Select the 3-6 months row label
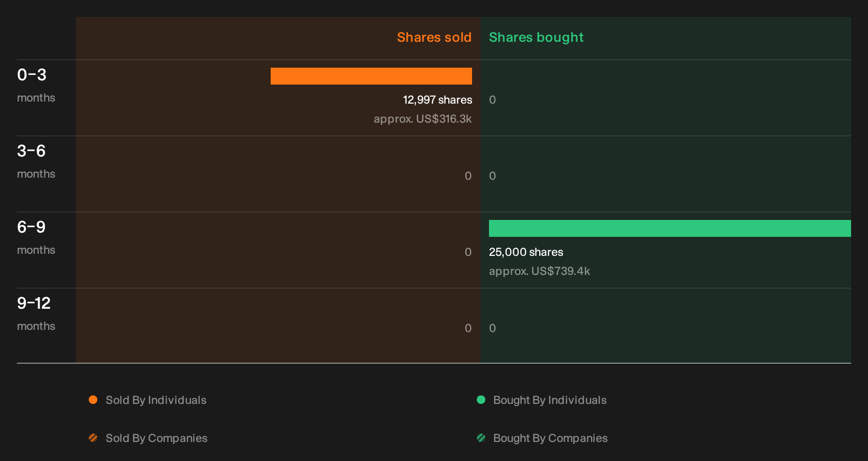The width and height of the screenshot is (868, 461). 36,161
